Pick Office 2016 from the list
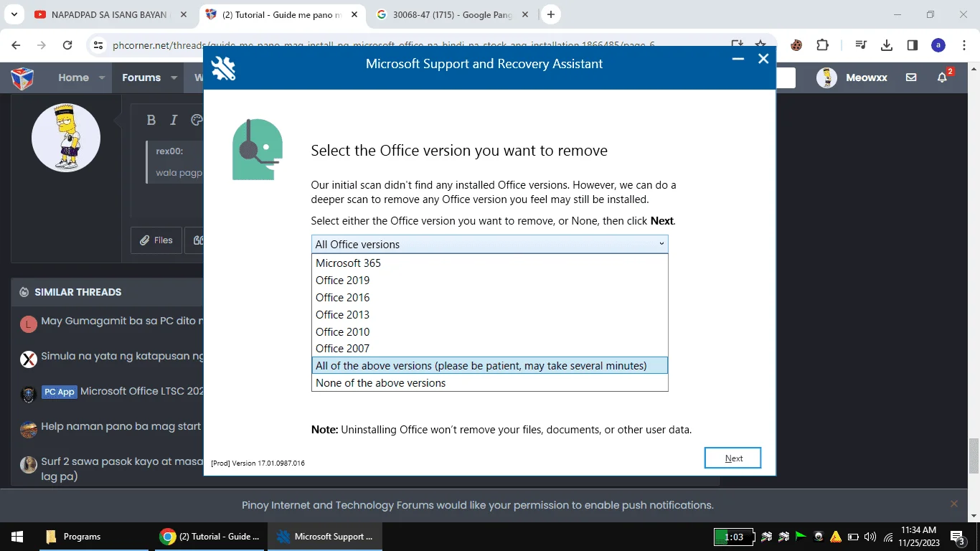The image size is (980, 551). [490, 298]
